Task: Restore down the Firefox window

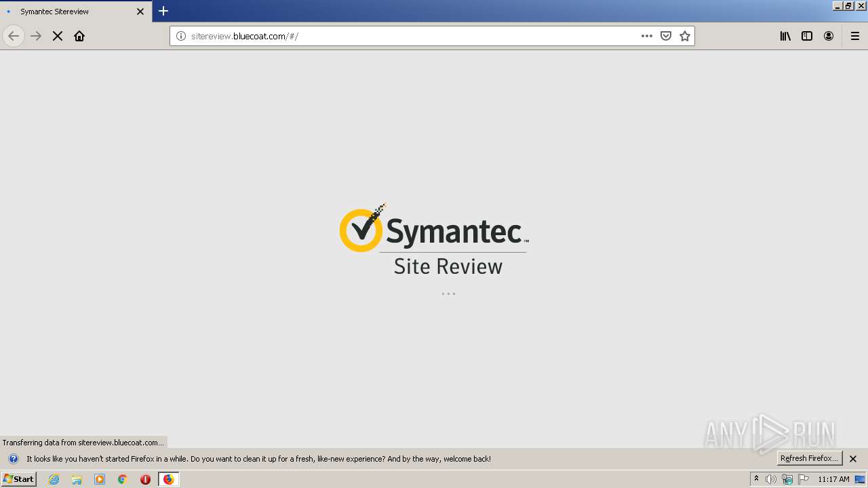Action: point(848,5)
